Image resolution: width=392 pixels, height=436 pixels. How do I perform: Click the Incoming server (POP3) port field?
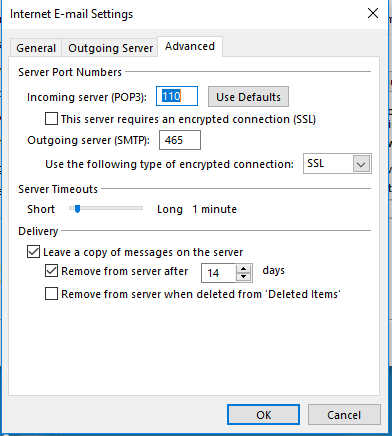click(x=177, y=96)
